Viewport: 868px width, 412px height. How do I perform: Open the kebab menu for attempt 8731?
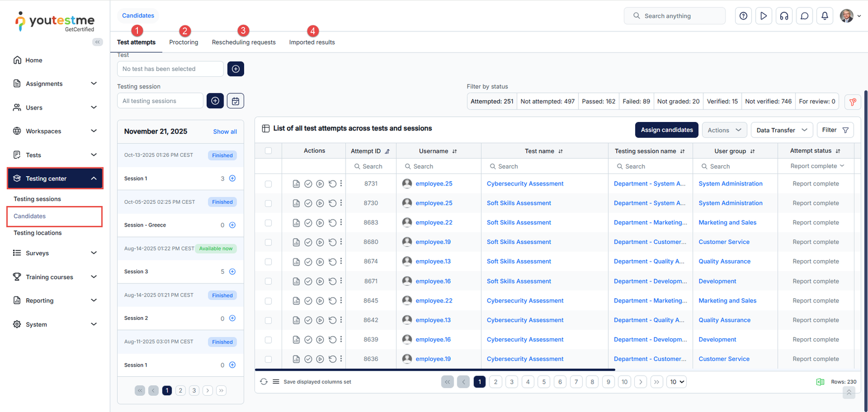pyautogui.click(x=341, y=184)
